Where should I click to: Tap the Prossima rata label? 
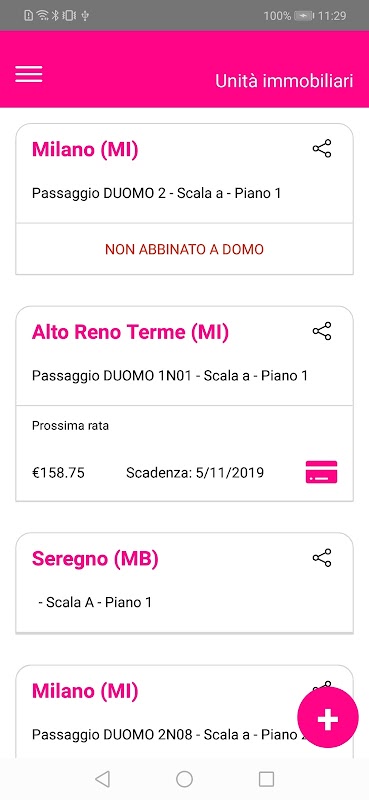[70, 426]
